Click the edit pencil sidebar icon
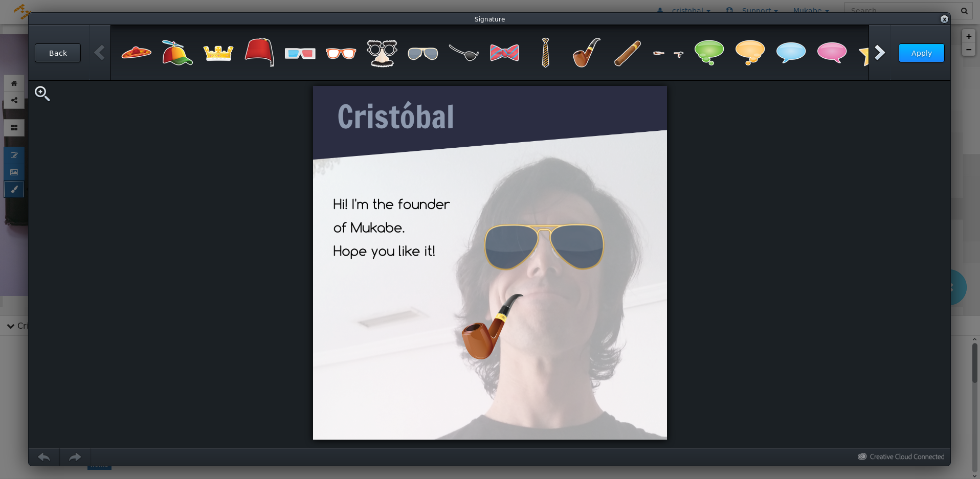 click(x=14, y=155)
